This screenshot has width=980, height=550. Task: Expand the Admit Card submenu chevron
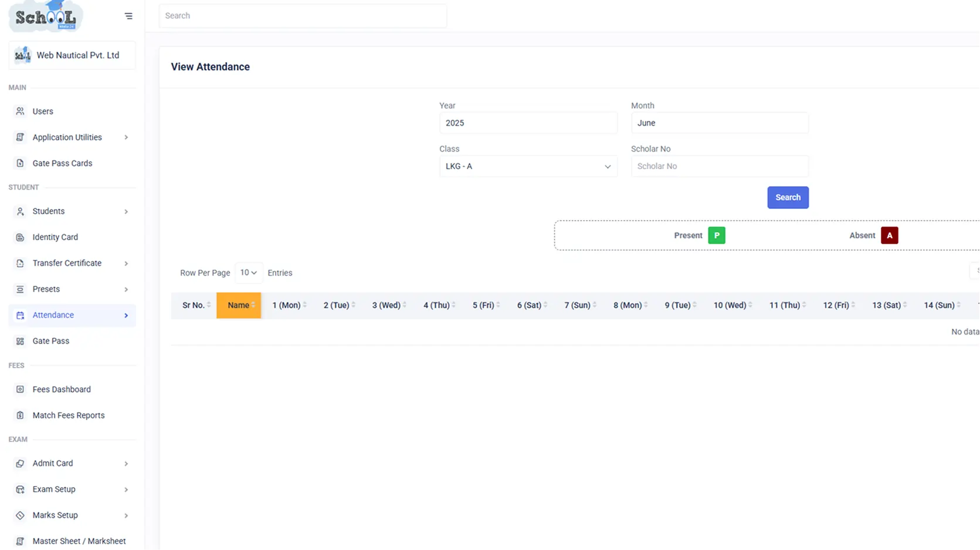pyautogui.click(x=126, y=464)
